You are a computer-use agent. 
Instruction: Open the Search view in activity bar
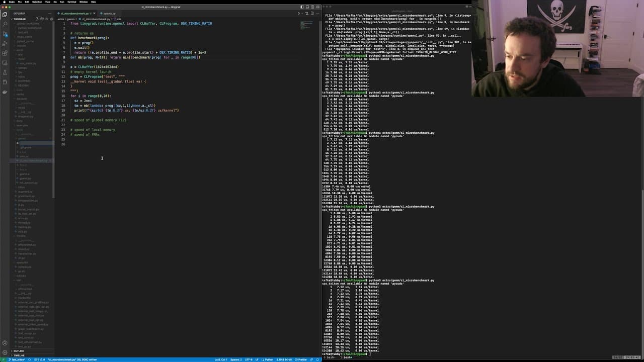5,24
